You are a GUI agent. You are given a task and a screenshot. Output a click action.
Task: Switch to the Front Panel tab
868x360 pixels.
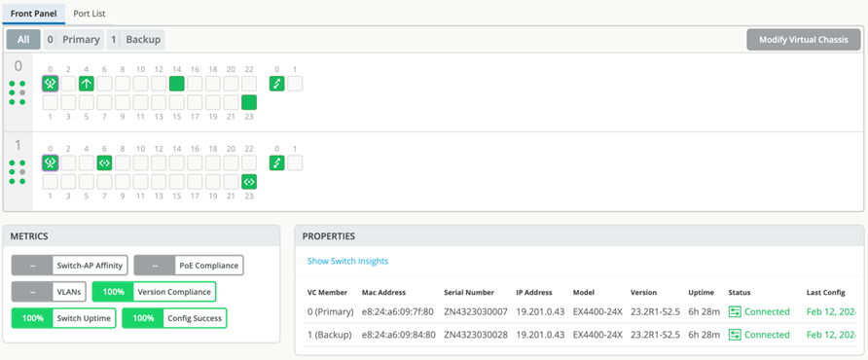pyautogui.click(x=34, y=13)
